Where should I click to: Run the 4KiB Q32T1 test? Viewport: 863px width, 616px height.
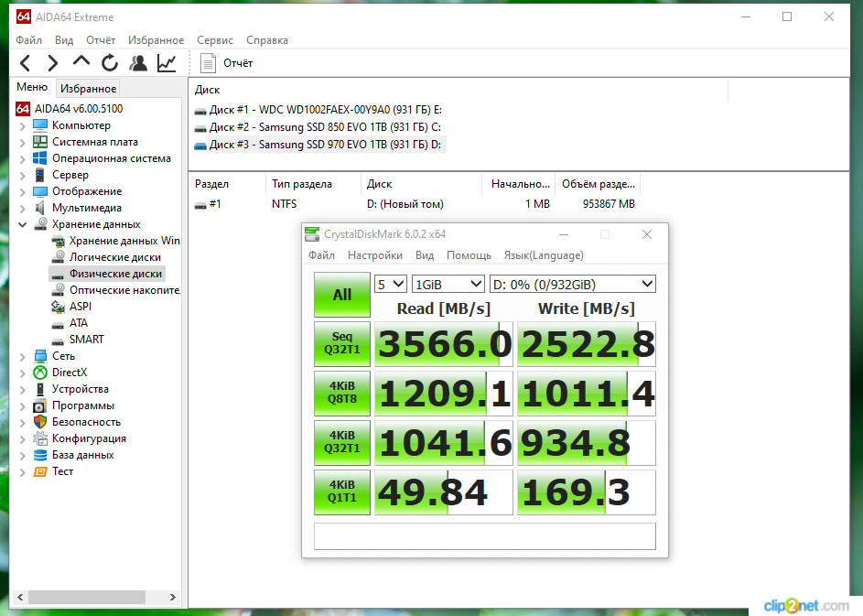(341, 443)
